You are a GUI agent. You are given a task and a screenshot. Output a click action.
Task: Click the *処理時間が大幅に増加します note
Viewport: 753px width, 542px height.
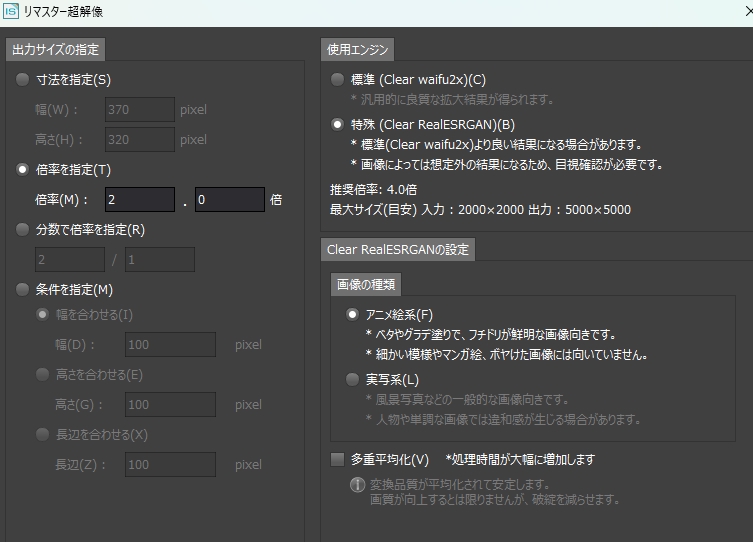point(520,459)
